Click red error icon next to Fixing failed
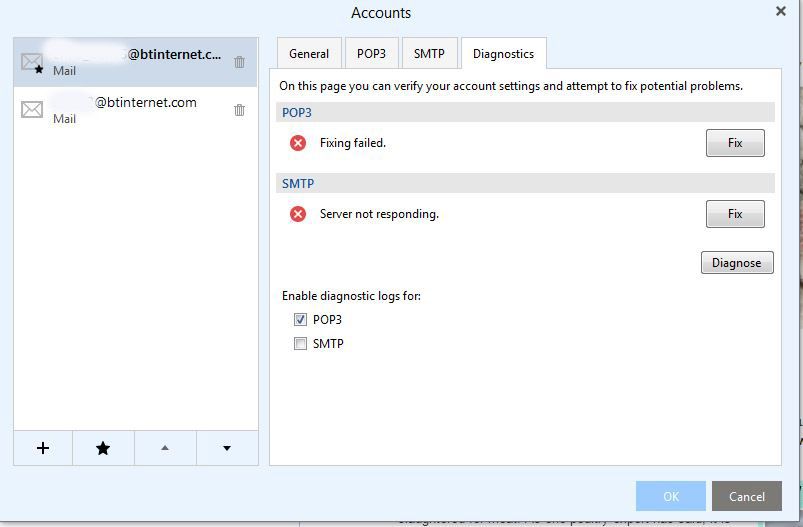Viewport: 803px width, 527px height. [298, 143]
